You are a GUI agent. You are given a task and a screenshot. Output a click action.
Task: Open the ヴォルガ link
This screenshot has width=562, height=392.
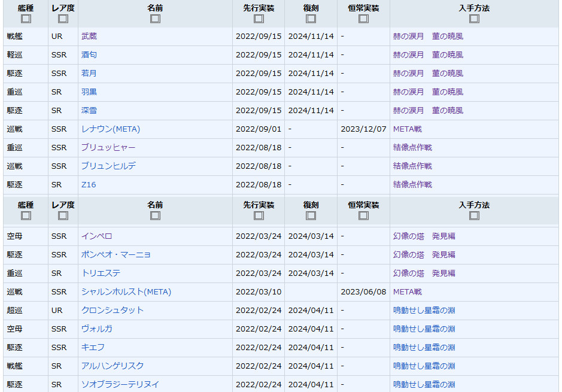(97, 329)
